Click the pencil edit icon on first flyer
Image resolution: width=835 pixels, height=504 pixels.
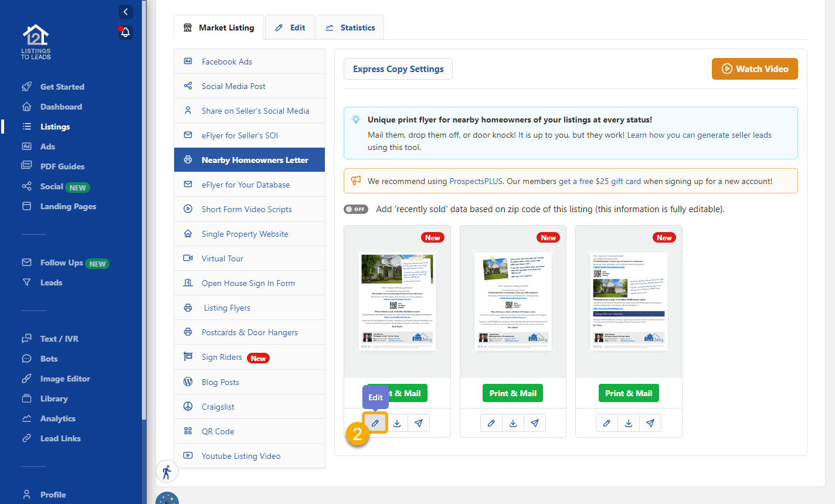pos(375,423)
